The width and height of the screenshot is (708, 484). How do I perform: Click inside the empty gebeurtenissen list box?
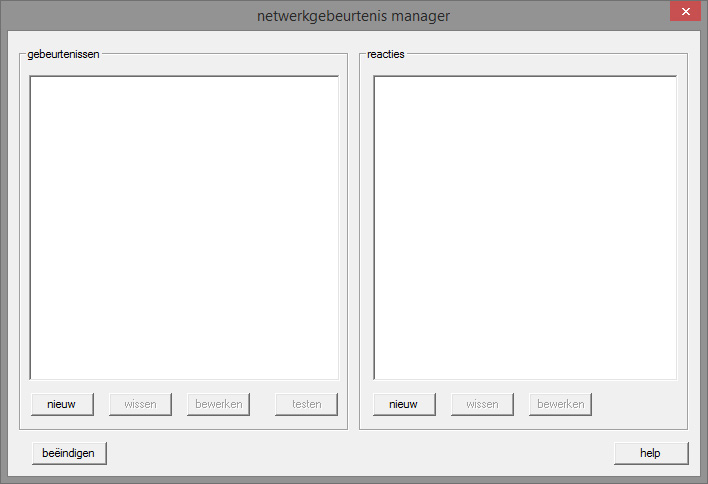tap(184, 228)
